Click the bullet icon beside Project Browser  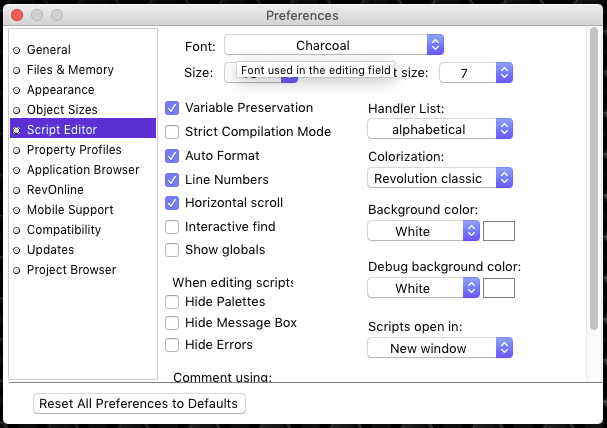click(16, 270)
